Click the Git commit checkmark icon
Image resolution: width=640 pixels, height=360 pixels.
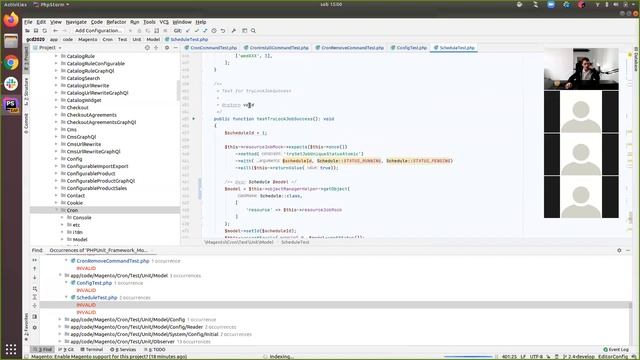(x=197, y=31)
